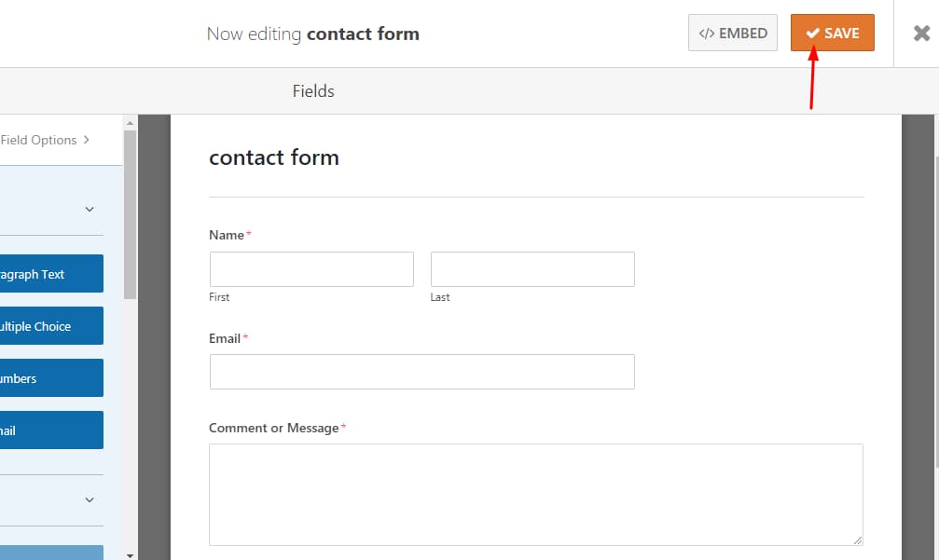
Task: Click the checkmark icon inside the SAVE button
Action: (812, 32)
